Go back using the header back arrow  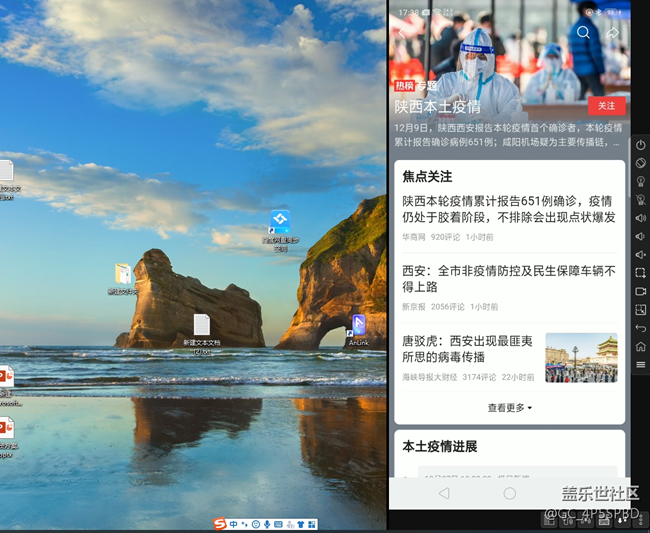(404, 33)
